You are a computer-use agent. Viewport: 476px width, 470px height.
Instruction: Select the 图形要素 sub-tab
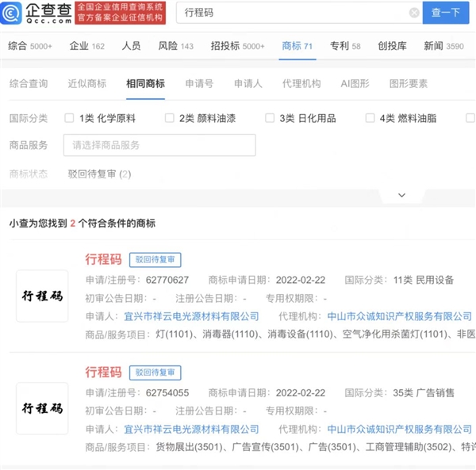pyautogui.click(x=409, y=84)
